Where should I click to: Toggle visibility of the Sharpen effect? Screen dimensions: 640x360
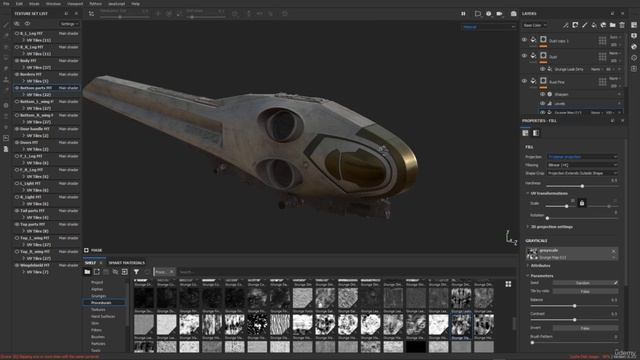click(542, 94)
